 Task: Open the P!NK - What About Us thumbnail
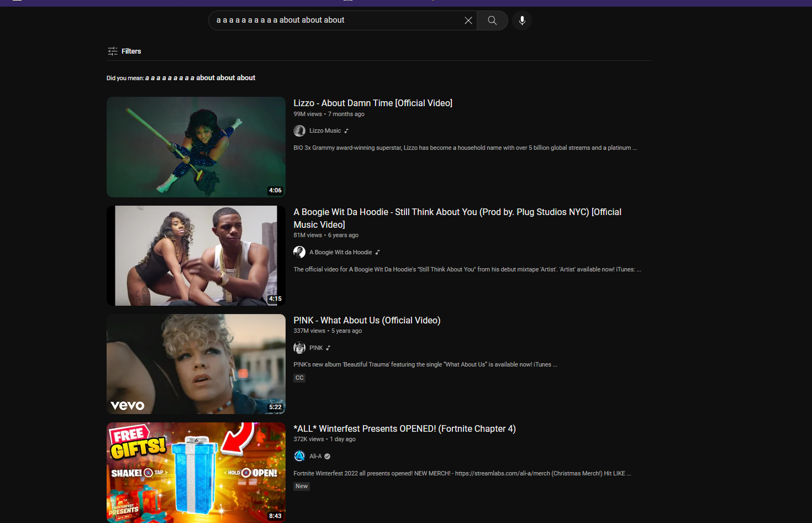click(x=196, y=364)
